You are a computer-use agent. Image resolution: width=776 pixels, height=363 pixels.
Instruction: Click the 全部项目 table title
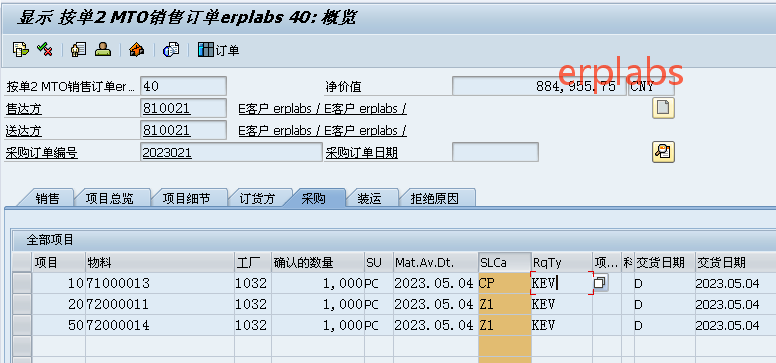[x=50, y=241]
